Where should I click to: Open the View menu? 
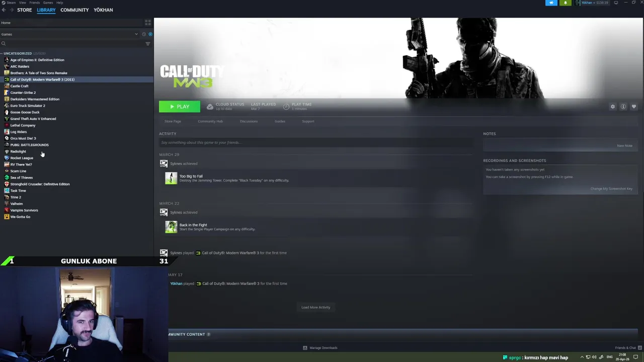[22, 3]
